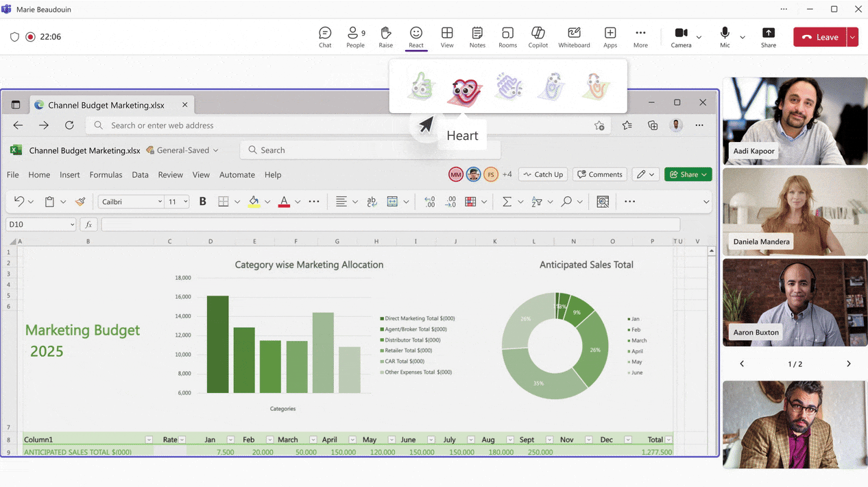Open the People participants list
The width and height of the screenshot is (868, 487).
355,37
